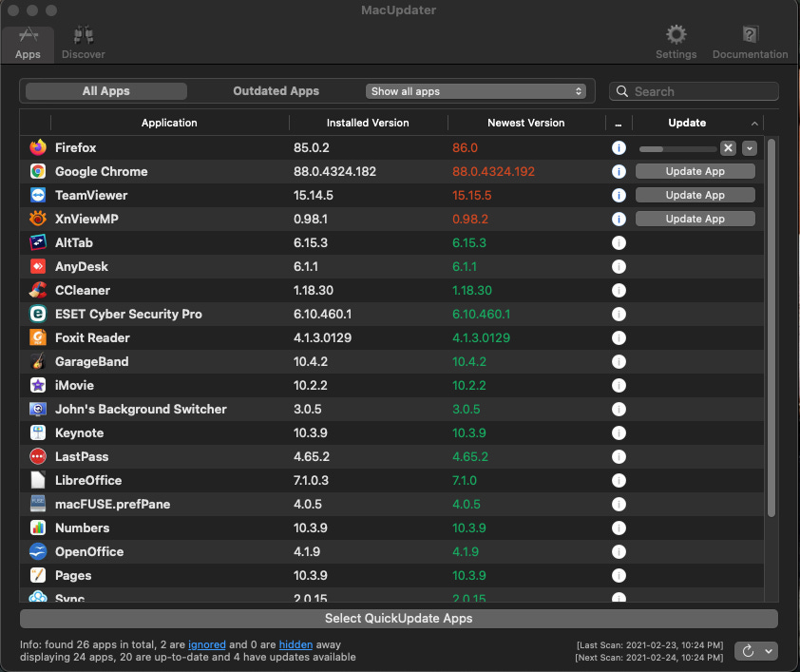Click the GarageBand app icon

(38, 361)
